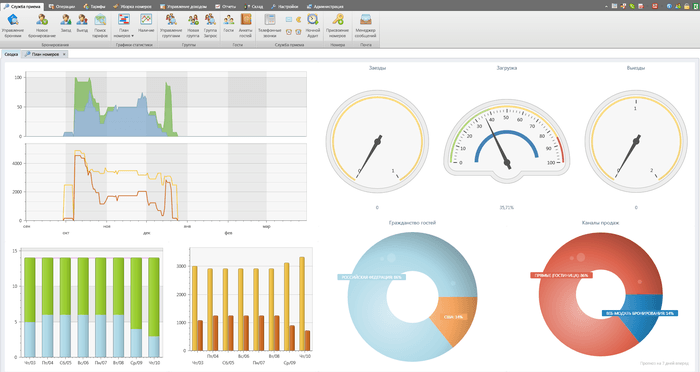Open Менеджер сообщений mail manager
Screen dimensions: 700x372
coord(366,26)
